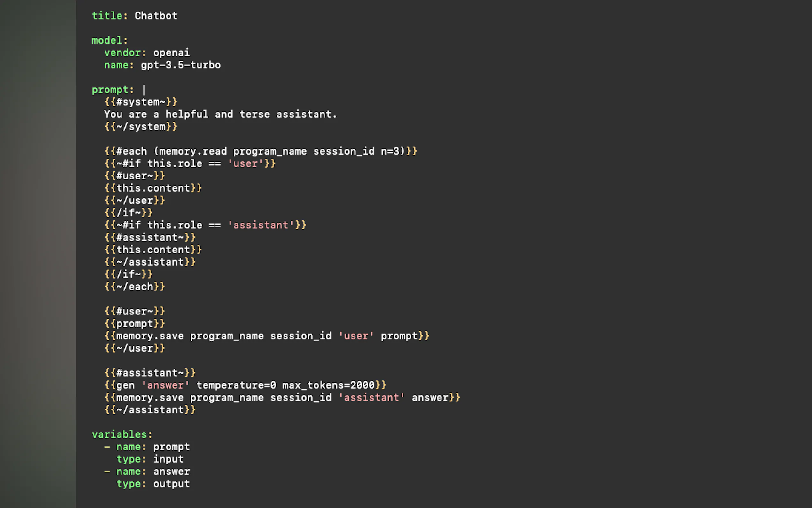
Task: Click the word Chatbot in the title line
Action: (x=156, y=16)
